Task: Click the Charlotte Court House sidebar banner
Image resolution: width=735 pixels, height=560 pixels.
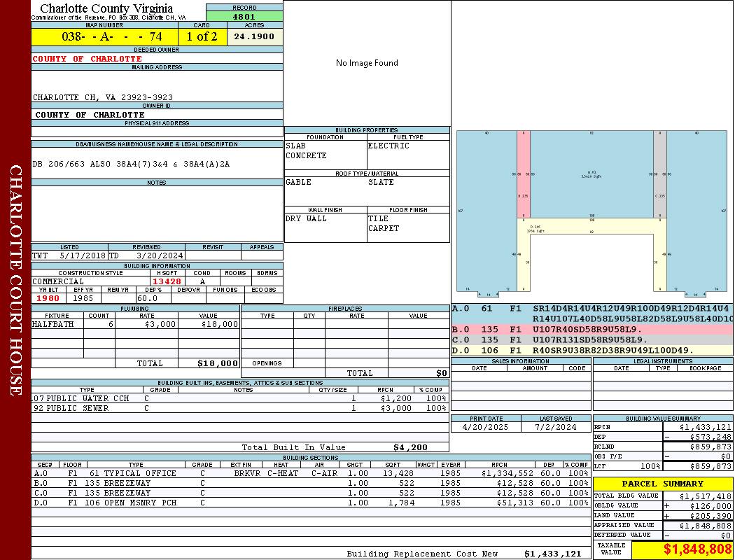Action: click(15, 280)
